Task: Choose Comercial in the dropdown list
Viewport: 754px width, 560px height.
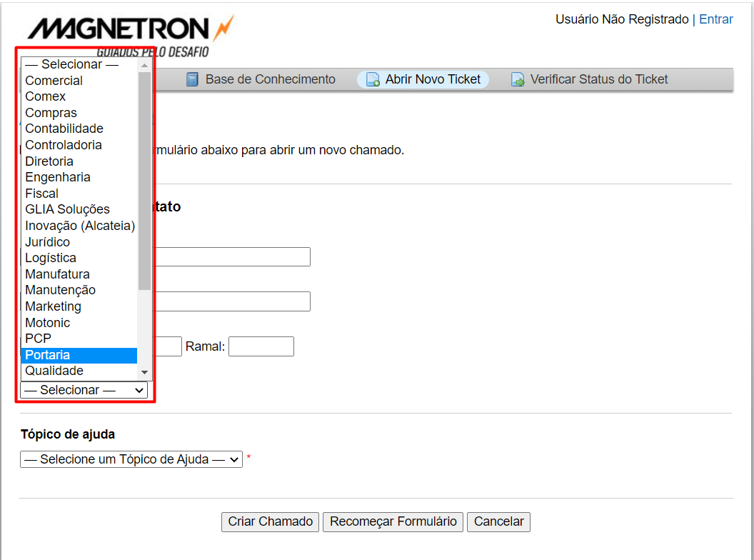Action: tap(79, 81)
